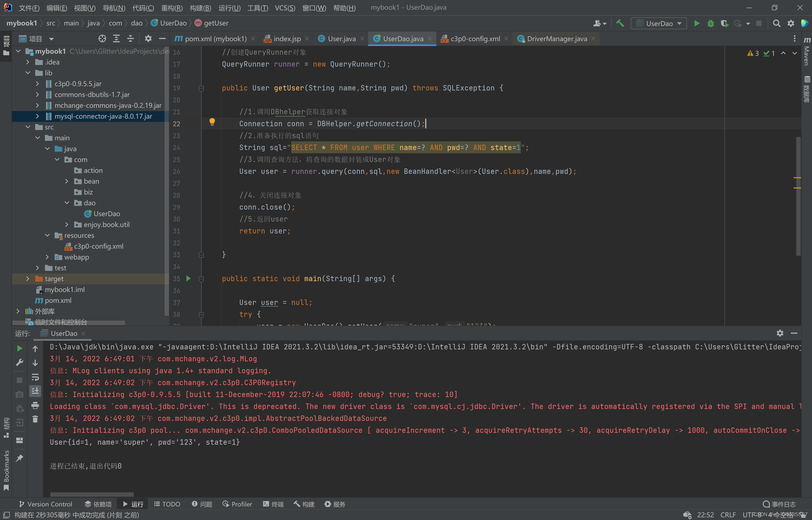The width and height of the screenshot is (812, 520).
Task: Click the lightbulb intention icon on line 22
Action: (212, 122)
